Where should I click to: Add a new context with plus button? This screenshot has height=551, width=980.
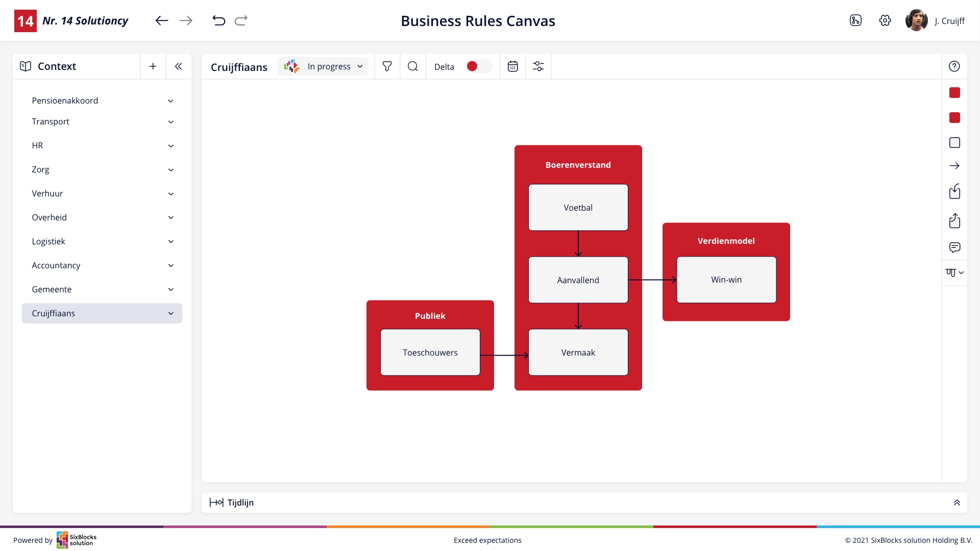153,66
